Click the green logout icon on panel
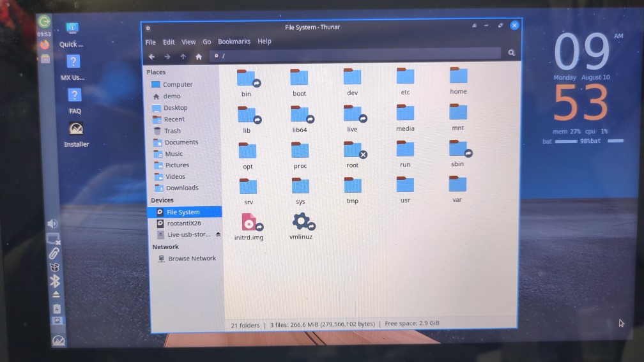Image resolution: width=644 pixels, height=362 pixels. coord(44,21)
